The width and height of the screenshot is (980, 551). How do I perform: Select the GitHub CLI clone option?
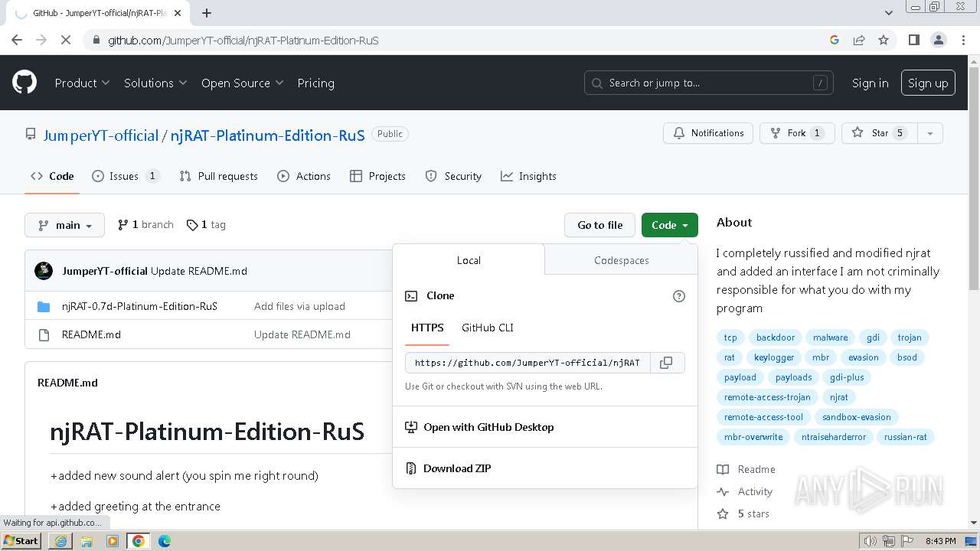488,328
